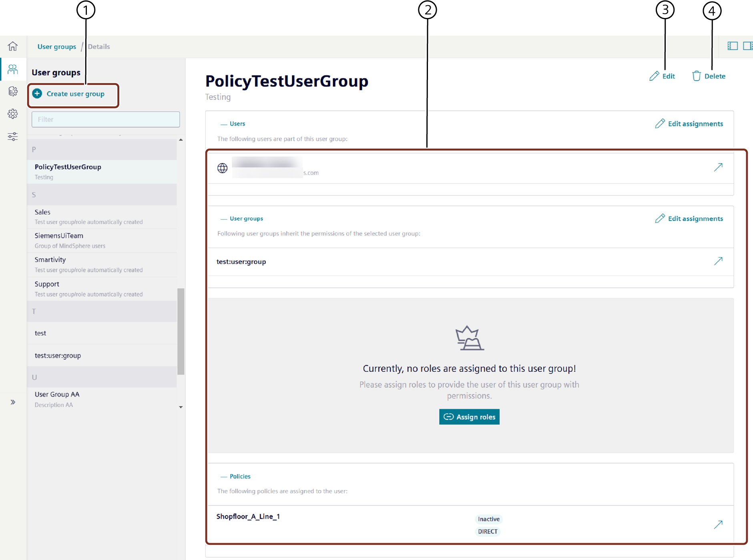
Task: Open the user's details arrow icon
Action: click(x=718, y=167)
